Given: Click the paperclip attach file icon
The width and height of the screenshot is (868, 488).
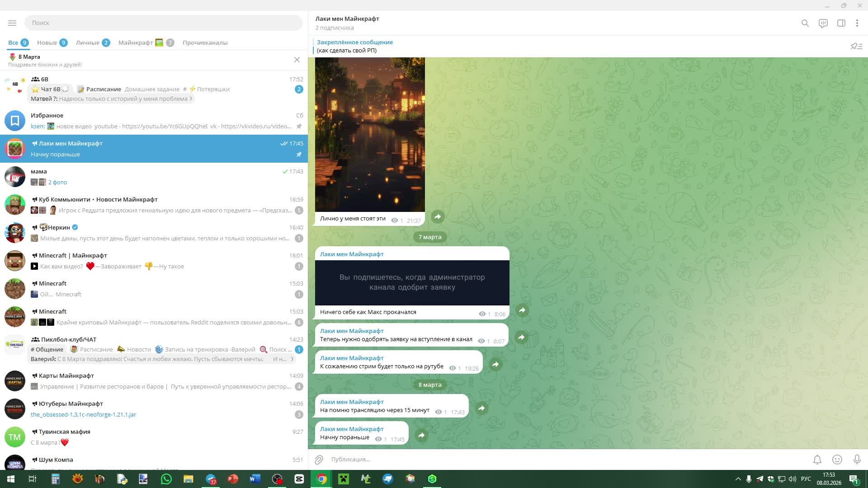Looking at the screenshot, I should [319, 460].
